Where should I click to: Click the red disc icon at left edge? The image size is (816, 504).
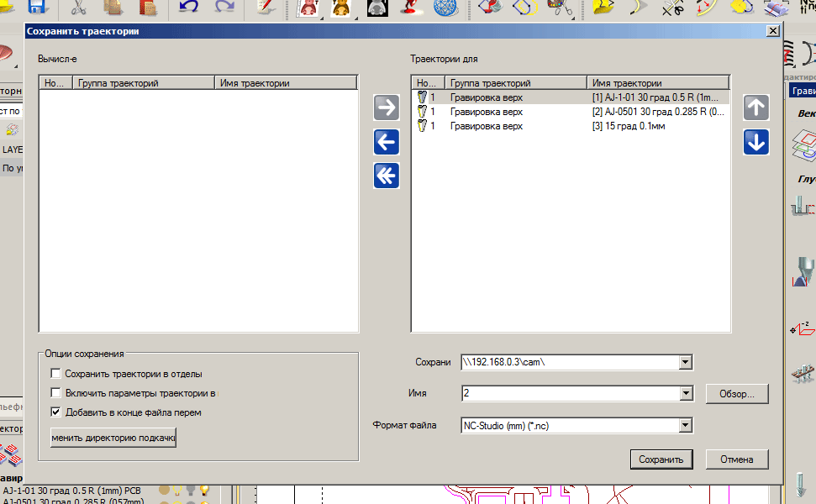tap(6, 54)
